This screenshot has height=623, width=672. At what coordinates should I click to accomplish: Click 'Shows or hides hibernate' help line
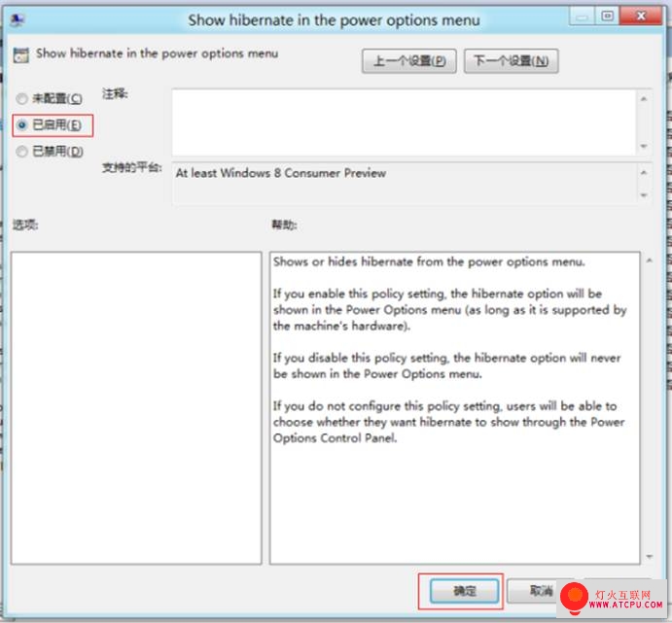(x=429, y=261)
